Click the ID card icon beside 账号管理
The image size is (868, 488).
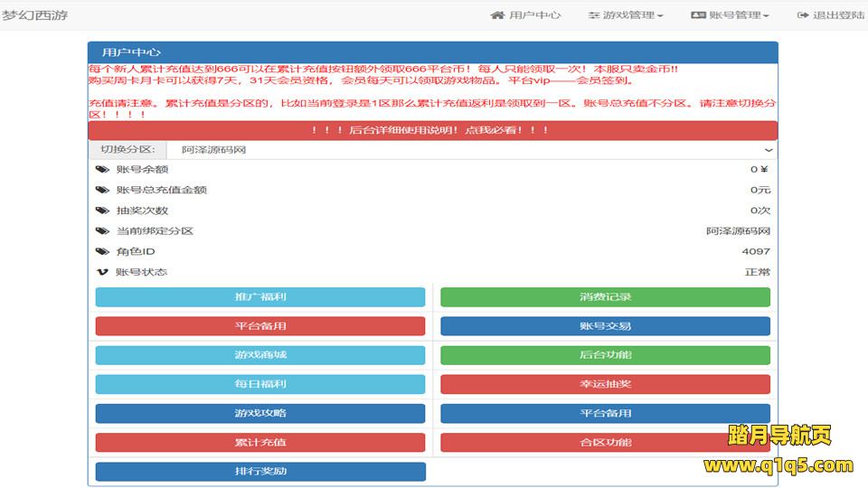[x=698, y=15]
